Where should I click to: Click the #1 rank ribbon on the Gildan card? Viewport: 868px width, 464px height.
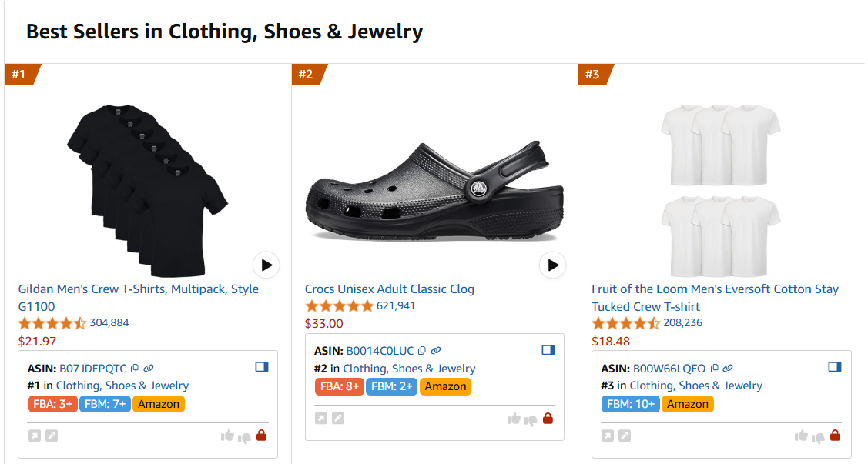16,75
